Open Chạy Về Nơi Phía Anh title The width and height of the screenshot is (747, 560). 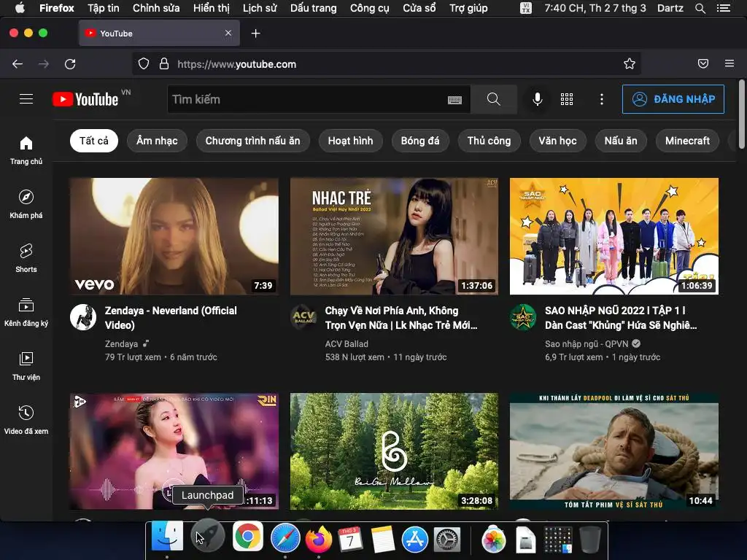[401, 318]
